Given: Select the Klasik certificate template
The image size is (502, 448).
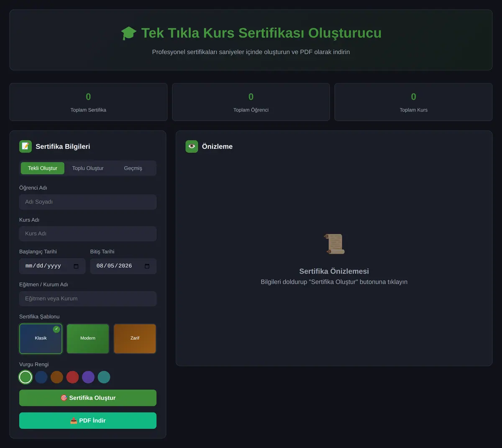Looking at the screenshot, I should pos(41,339).
